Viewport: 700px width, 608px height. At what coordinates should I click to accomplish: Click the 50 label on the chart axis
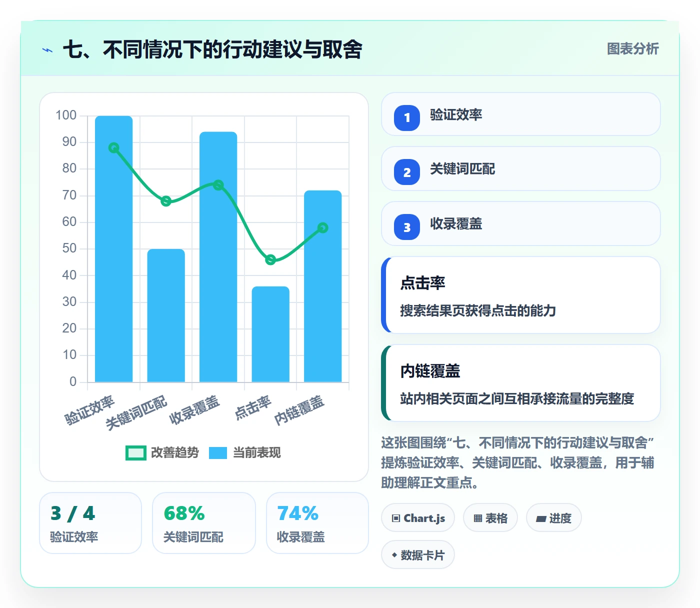pos(69,248)
